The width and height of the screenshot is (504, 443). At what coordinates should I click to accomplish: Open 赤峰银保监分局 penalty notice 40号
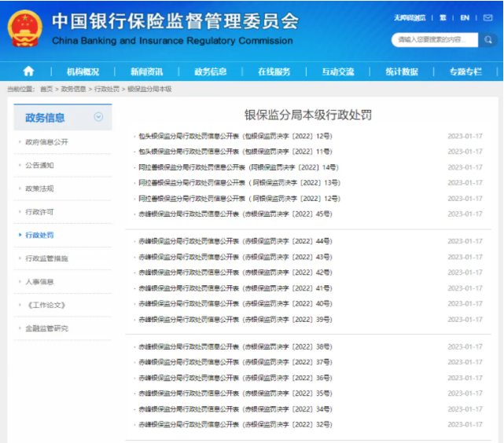pos(235,304)
